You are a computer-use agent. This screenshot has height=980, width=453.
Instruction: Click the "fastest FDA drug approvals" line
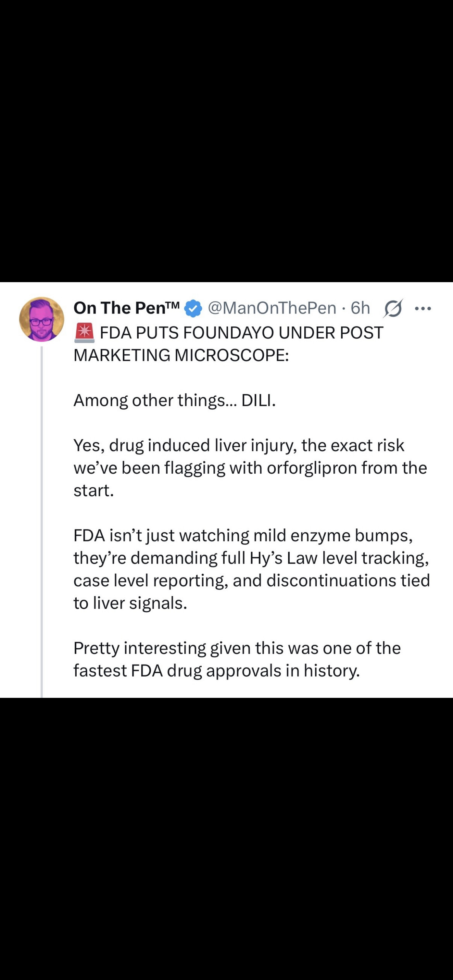point(216,671)
